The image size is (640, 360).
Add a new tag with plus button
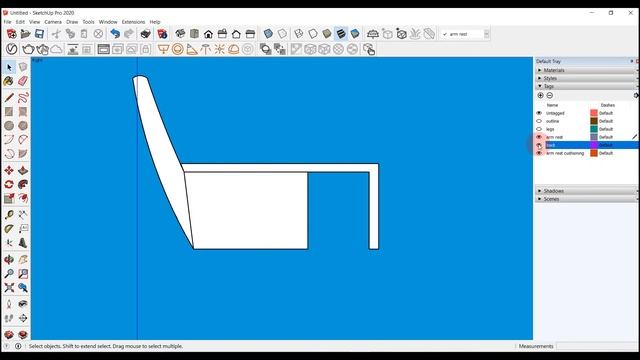point(540,96)
